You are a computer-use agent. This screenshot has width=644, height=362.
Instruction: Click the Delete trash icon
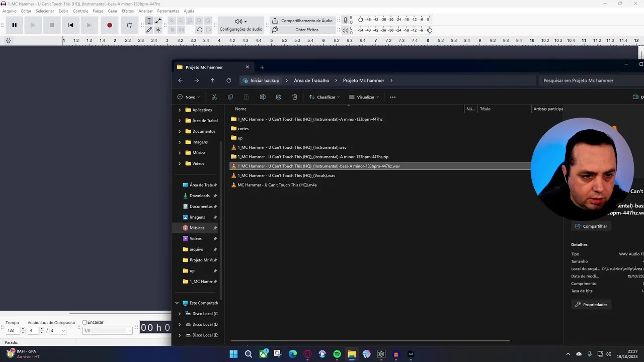point(295,97)
